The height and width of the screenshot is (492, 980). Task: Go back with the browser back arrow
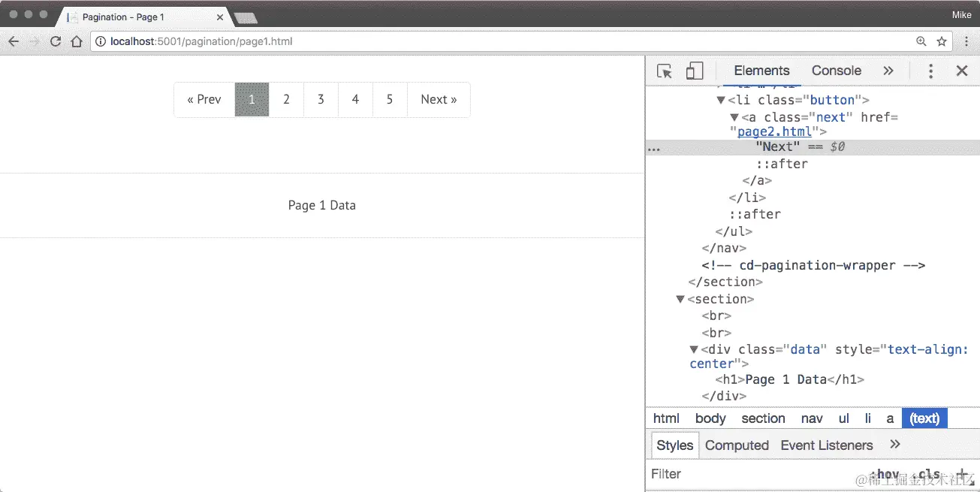[14, 41]
